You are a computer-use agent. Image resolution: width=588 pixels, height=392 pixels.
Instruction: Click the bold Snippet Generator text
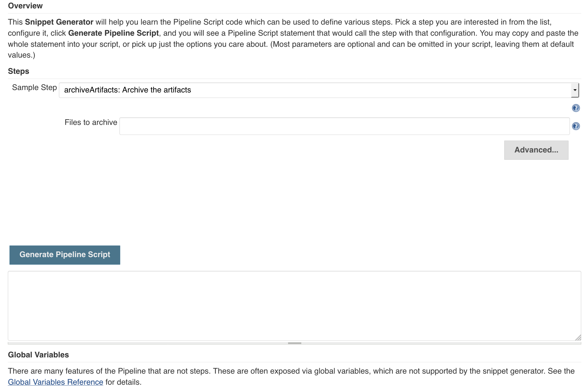coord(59,22)
